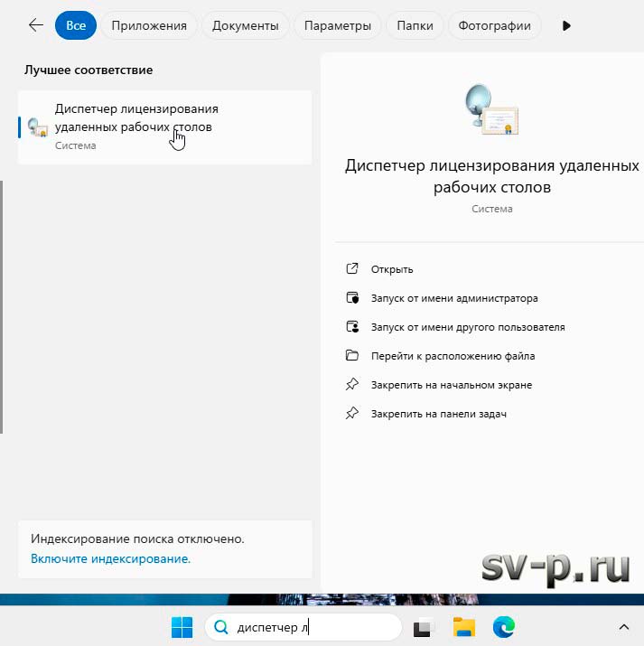This screenshot has width=644, height=646.
Task: Choose 'Запуск от имени администратора'
Action: 453,298
